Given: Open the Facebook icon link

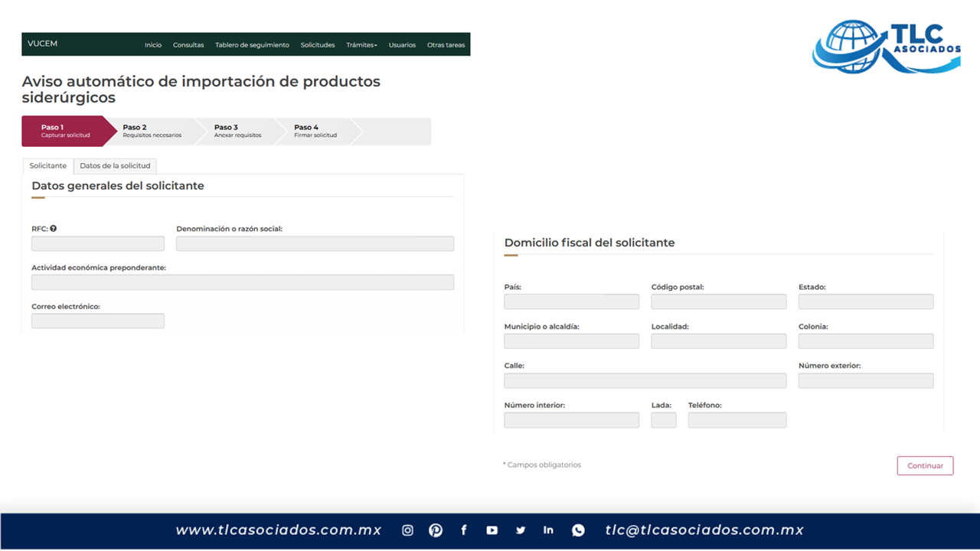Looking at the screenshot, I should (464, 530).
